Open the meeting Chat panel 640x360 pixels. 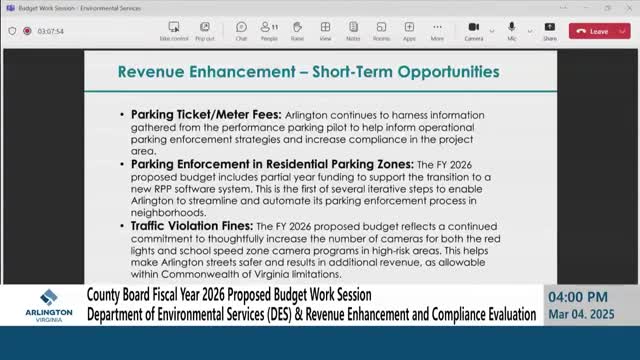241,31
